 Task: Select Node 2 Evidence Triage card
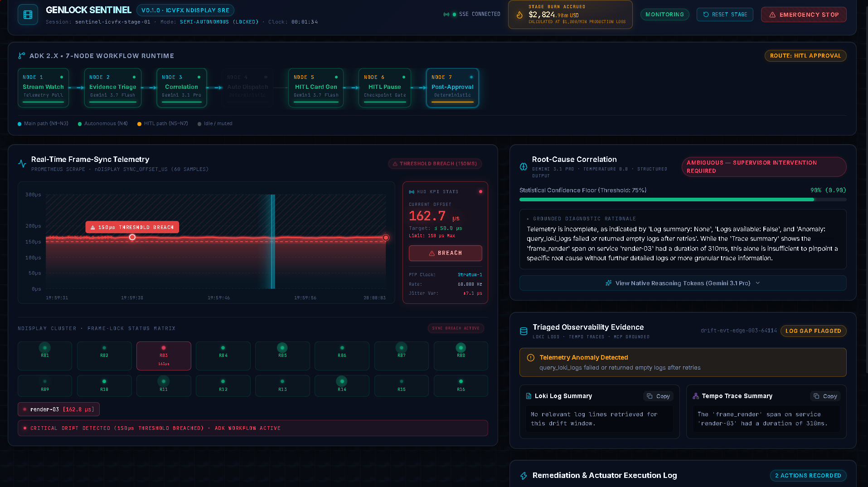(113, 88)
